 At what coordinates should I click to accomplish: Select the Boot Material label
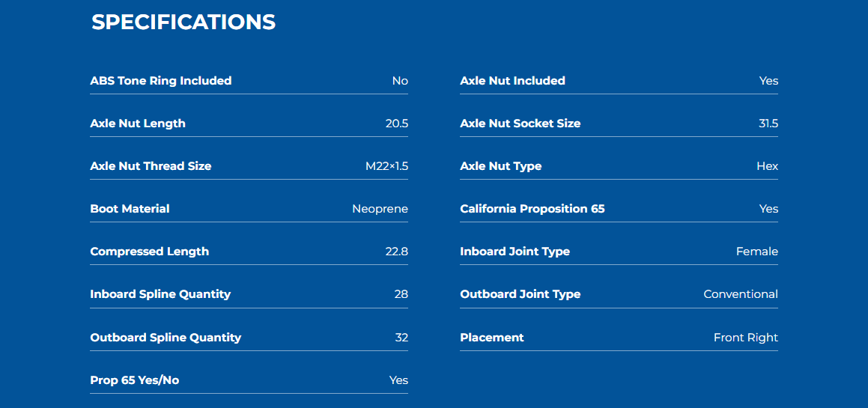click(130, 209)
